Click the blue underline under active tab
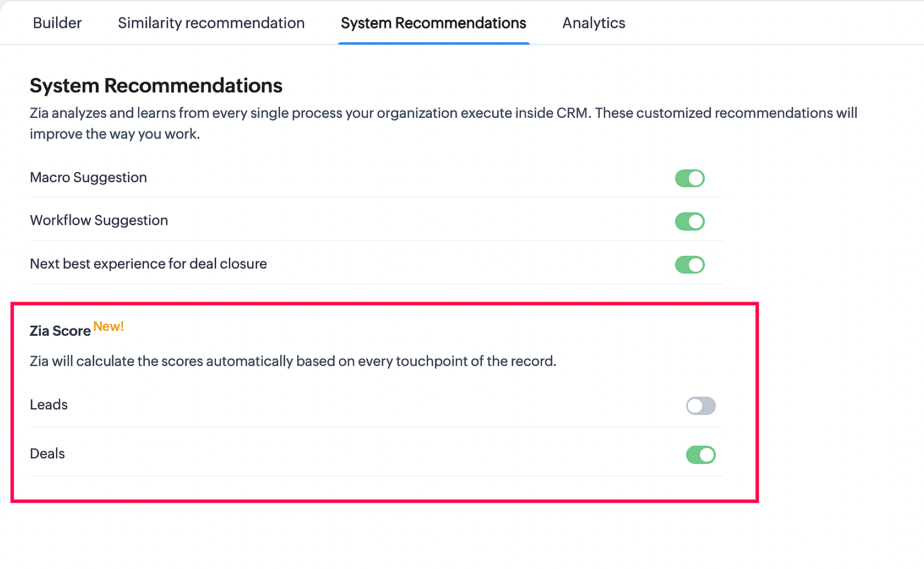Screen dimensions: 924x569 click(433, 43)
